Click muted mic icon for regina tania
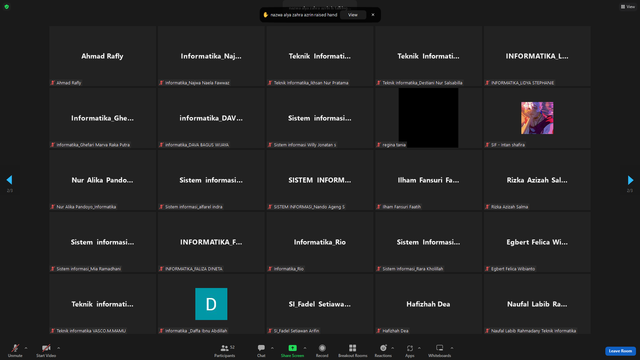Image resolution: width=640 pixels, height=360 pixels. (x=379, y=145)
